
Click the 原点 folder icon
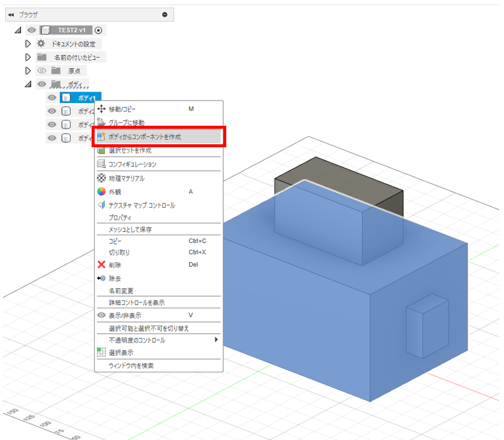[x=56, y=71]
